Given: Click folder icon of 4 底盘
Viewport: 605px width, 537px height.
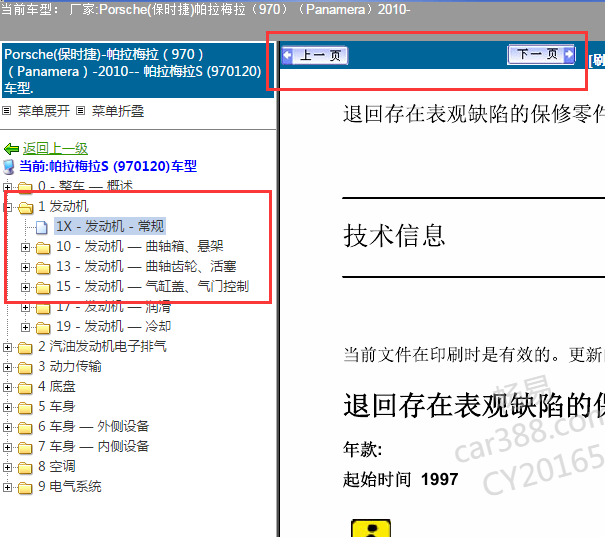Looking at the screenshot, I should [25, 388].
